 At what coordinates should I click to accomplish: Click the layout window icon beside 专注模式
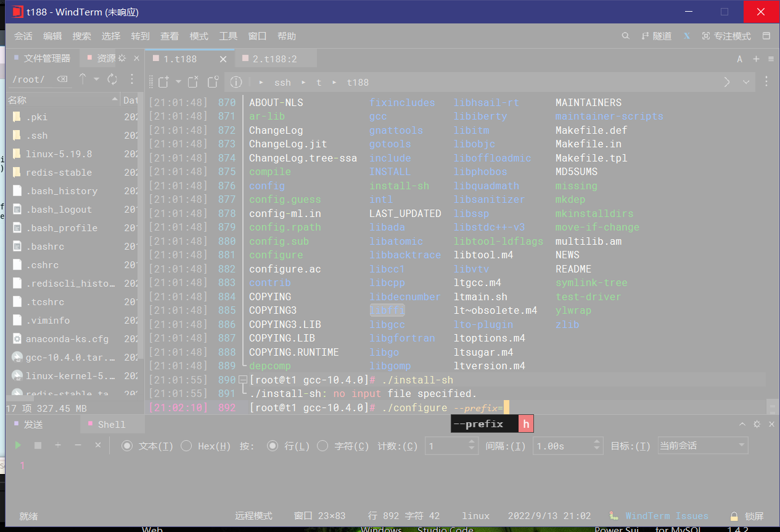click(766, 36)
